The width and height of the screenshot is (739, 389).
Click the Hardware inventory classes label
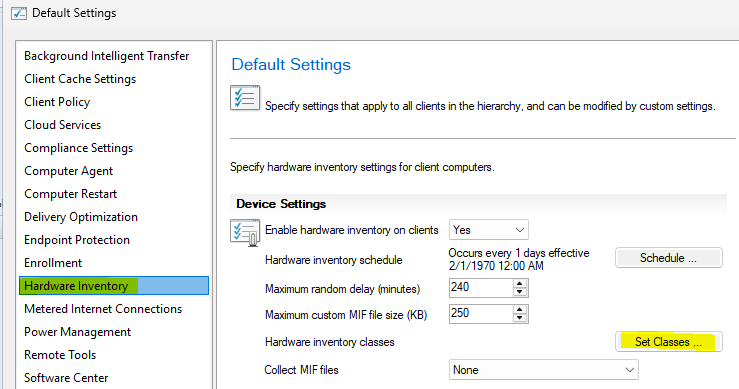pyautogui.click(x=329, y=342)
